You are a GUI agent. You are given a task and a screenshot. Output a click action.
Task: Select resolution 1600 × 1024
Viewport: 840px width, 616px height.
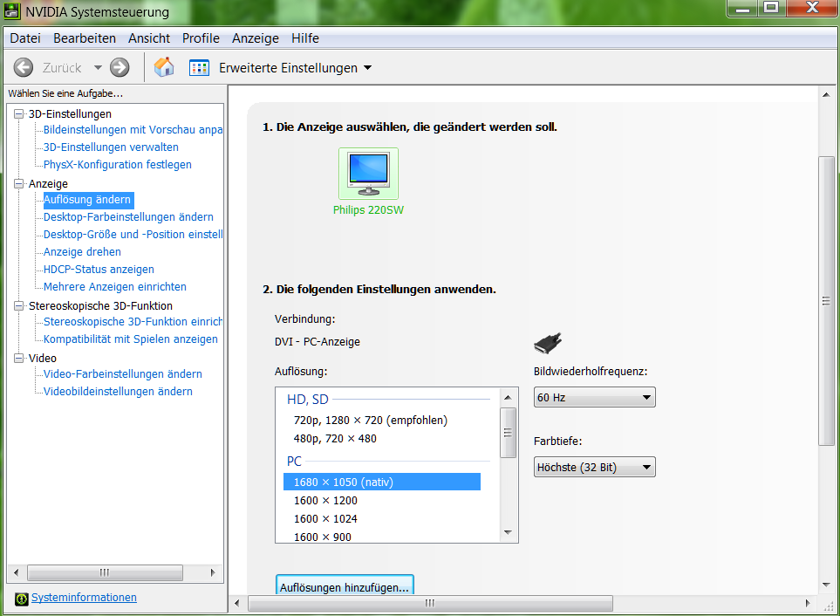(x=382, y=519)
